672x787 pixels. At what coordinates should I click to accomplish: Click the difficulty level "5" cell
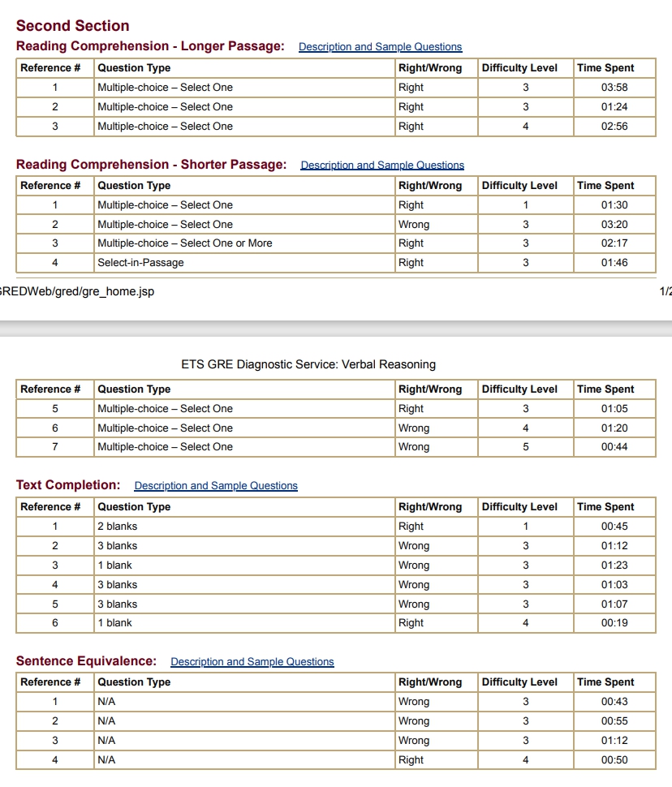tap(525, 447)
